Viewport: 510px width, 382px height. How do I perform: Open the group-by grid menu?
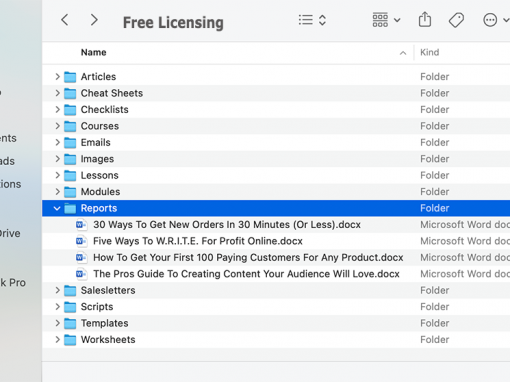click(386, 20)
